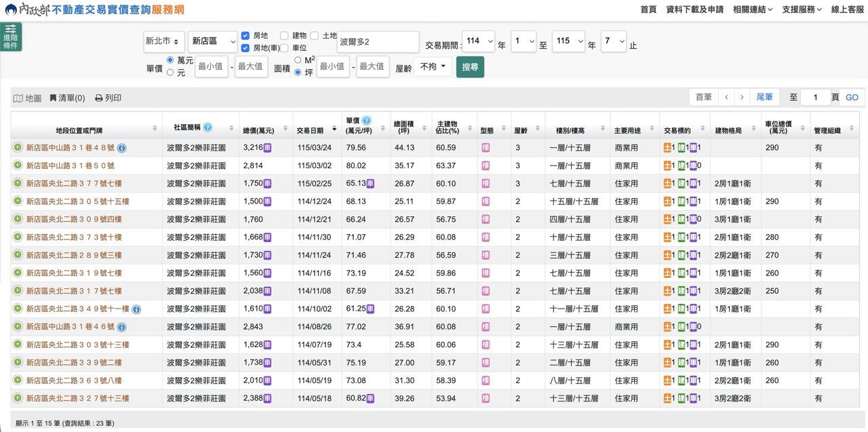Click purple 車 badge beside total price 3,216
This screenshot has height=432, width=868.
(267, 148)
